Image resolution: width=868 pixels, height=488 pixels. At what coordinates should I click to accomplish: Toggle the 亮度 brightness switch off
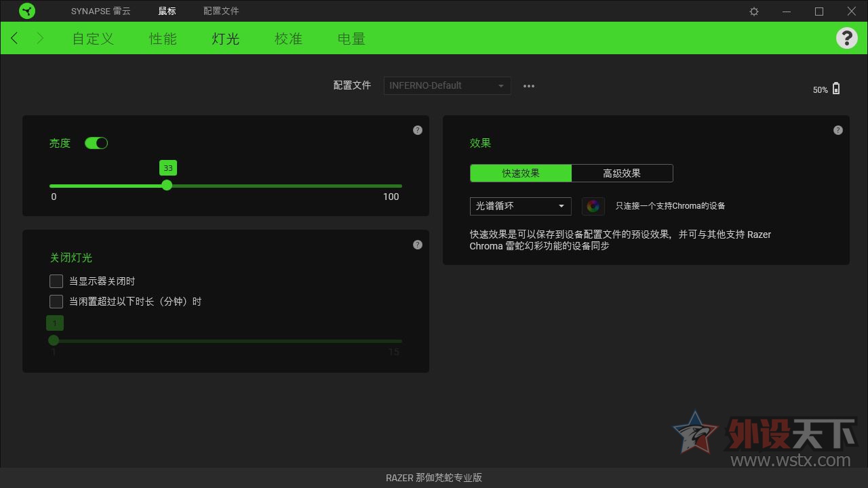tap(96, 143)
